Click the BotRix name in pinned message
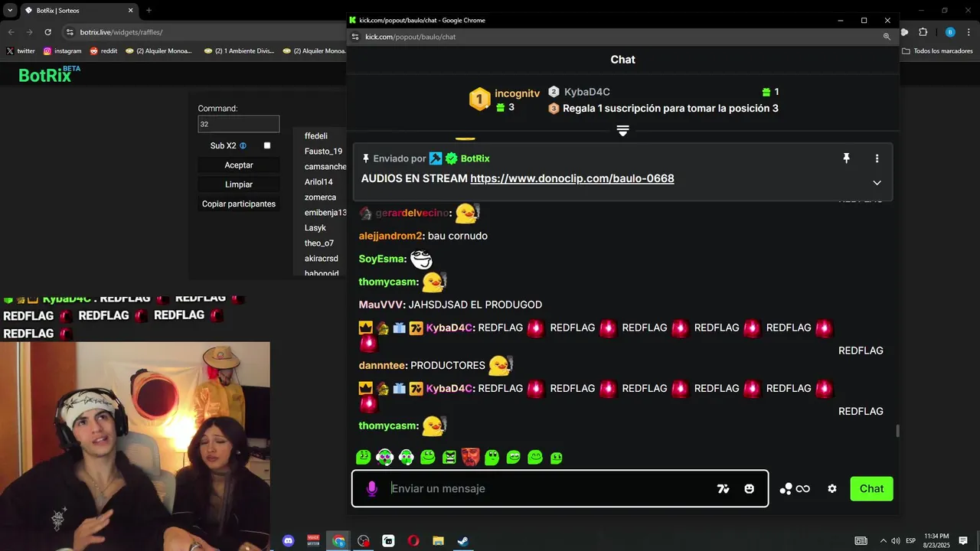The width and height of the screenshot is (980, 551). pyautogui.click(x=475, y=158)
